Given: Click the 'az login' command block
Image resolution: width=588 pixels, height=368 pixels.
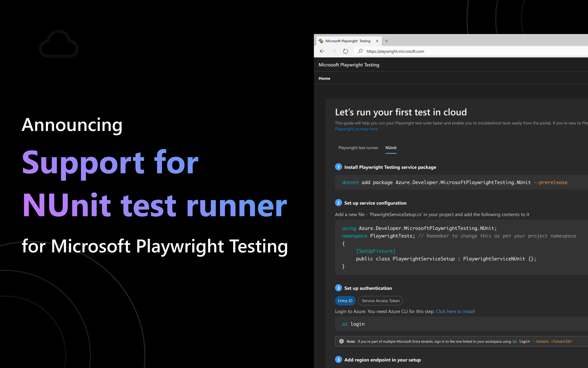Looking at the screenshot, I should coord(462,324).
